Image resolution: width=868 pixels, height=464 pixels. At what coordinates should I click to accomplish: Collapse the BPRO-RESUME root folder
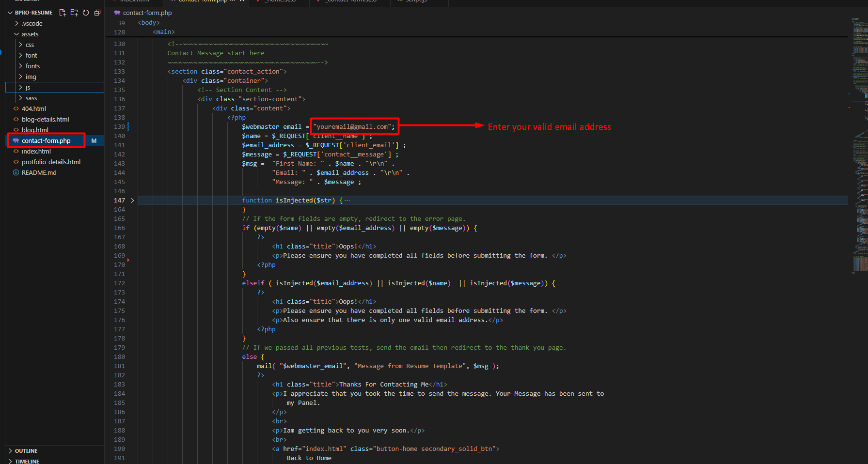pos(10,13)
